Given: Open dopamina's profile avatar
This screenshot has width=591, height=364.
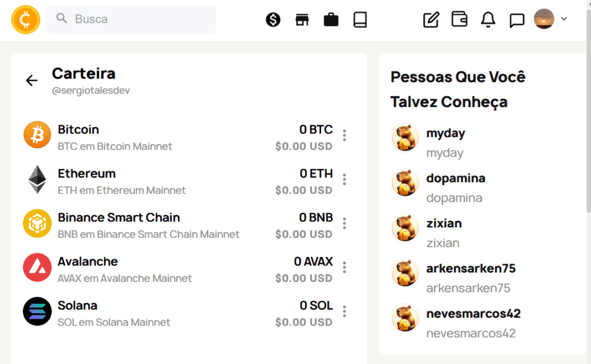Looking at the screenshot, I should [405, 183].
